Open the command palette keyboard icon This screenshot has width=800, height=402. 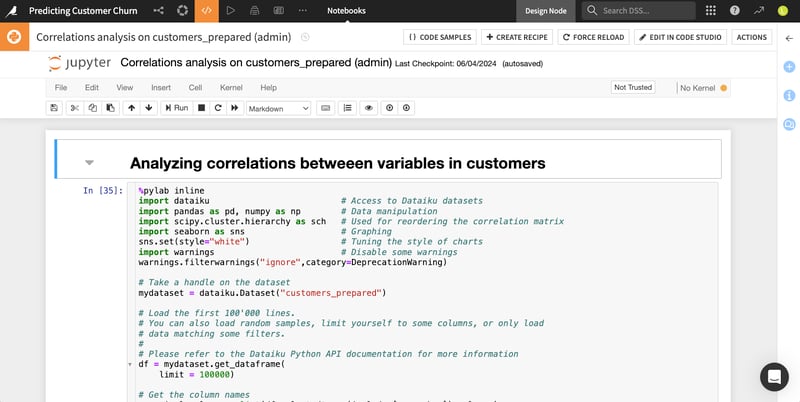(x=326, y=108)
